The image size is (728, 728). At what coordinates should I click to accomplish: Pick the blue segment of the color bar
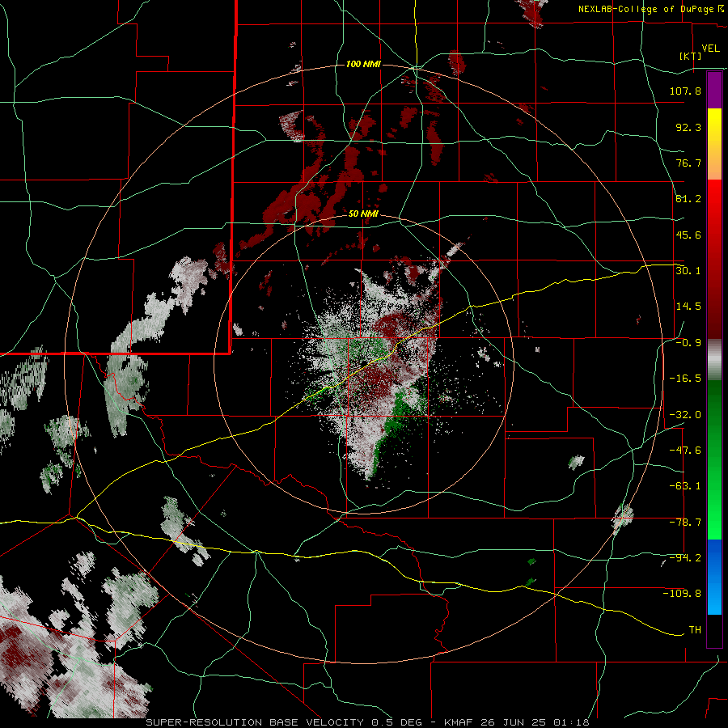pos(714,577)
